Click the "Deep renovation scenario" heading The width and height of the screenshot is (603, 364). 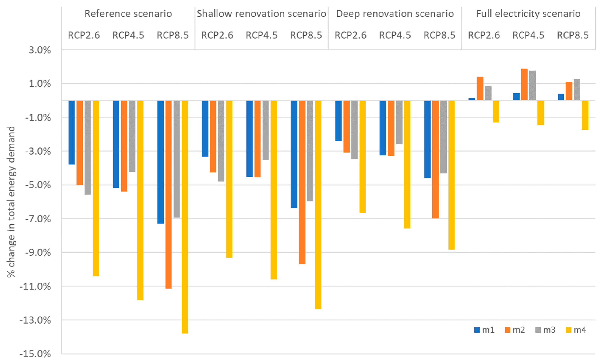(395, 14)
